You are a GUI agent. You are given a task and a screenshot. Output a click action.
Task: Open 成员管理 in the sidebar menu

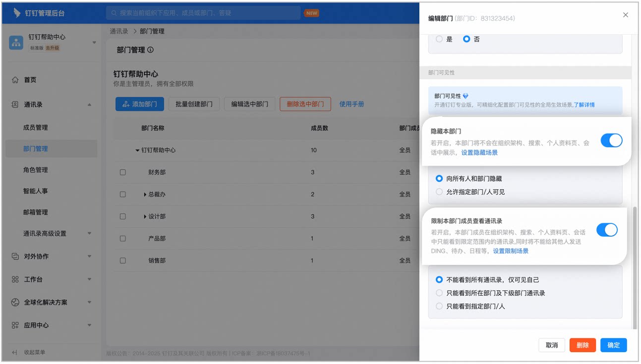36,128
